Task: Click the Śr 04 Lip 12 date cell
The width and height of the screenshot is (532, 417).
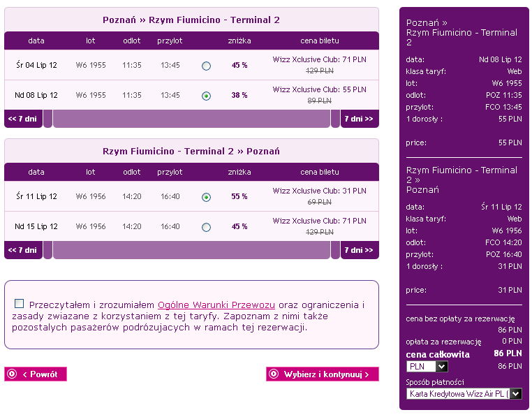Action: (x=36, y=65)
